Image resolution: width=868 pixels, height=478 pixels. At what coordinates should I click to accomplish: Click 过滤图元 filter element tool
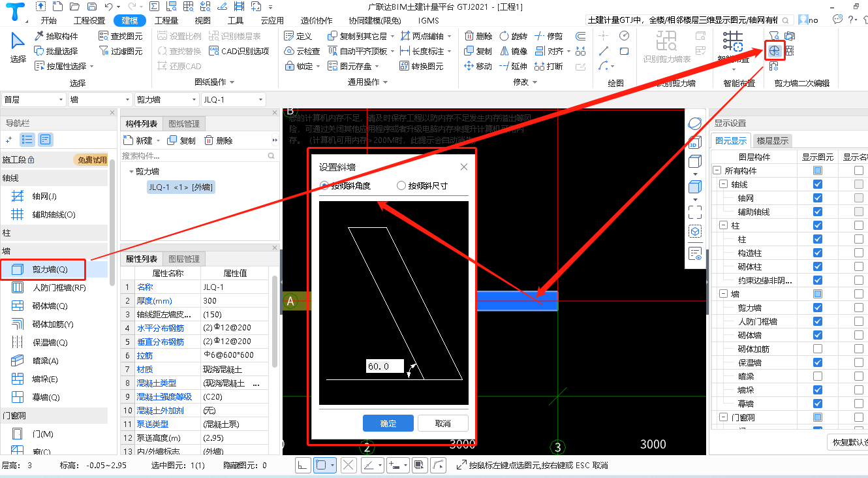(x=121, y=51)
